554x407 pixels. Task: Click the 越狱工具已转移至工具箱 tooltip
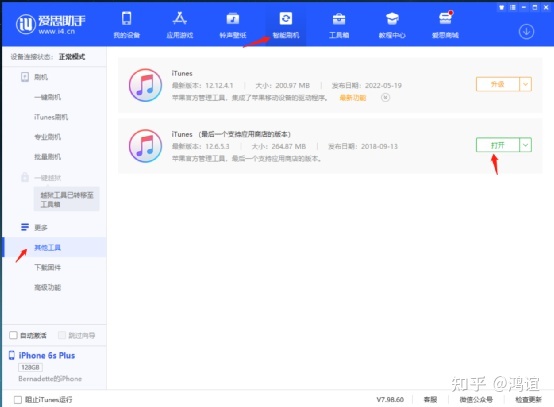(66, 199)
